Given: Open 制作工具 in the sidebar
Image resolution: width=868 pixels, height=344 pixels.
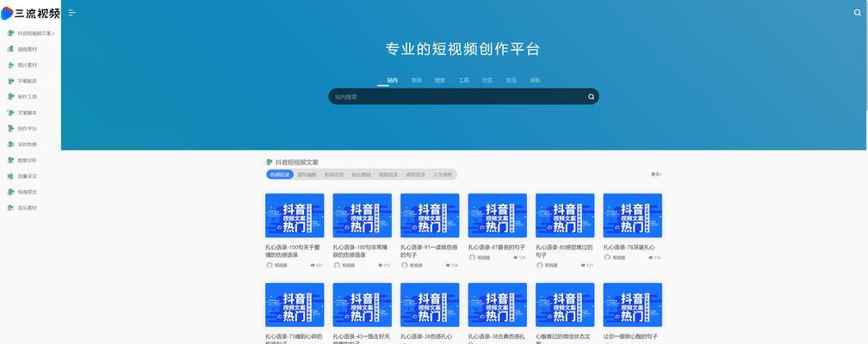Looking at the screenshot, I should 28,97.
